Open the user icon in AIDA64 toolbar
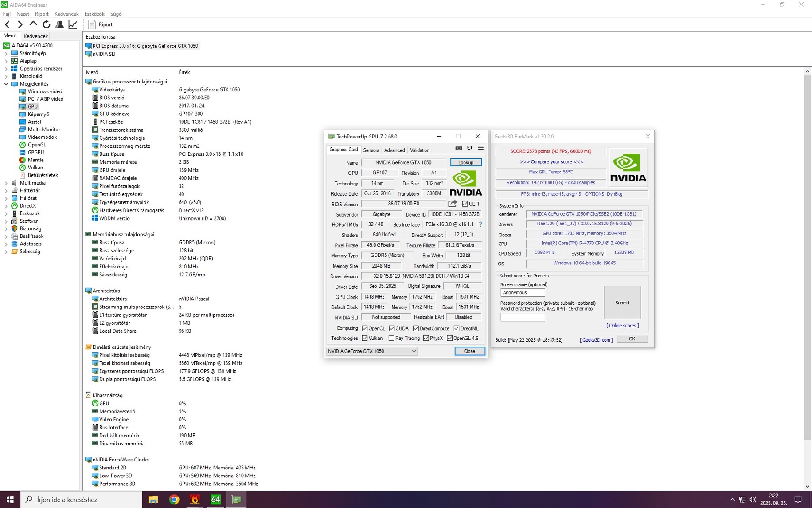Screen dimensions: 812x508 coord(59,24)
